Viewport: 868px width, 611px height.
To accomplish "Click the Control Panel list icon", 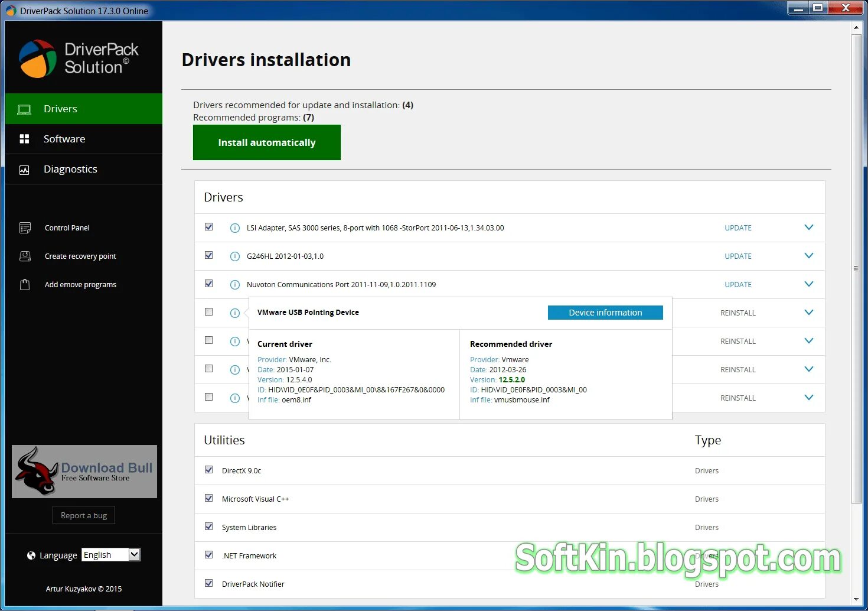I will [25, 228].
